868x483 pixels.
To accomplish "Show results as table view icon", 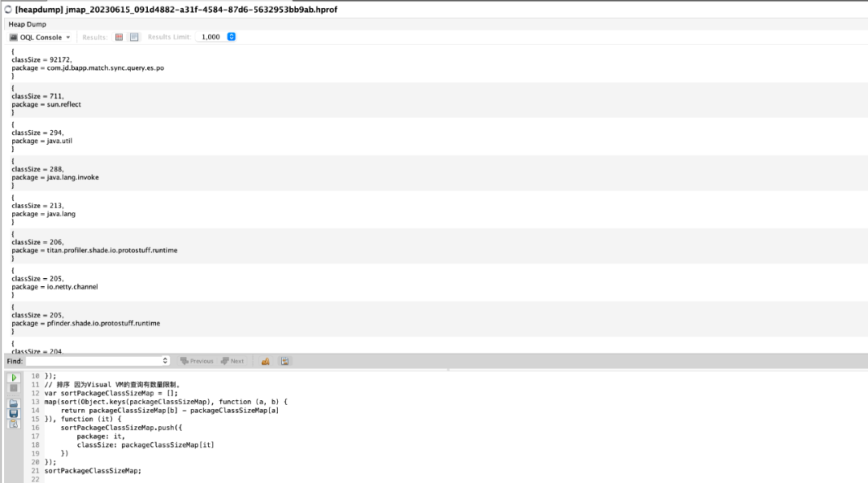I will click(118, 37).
